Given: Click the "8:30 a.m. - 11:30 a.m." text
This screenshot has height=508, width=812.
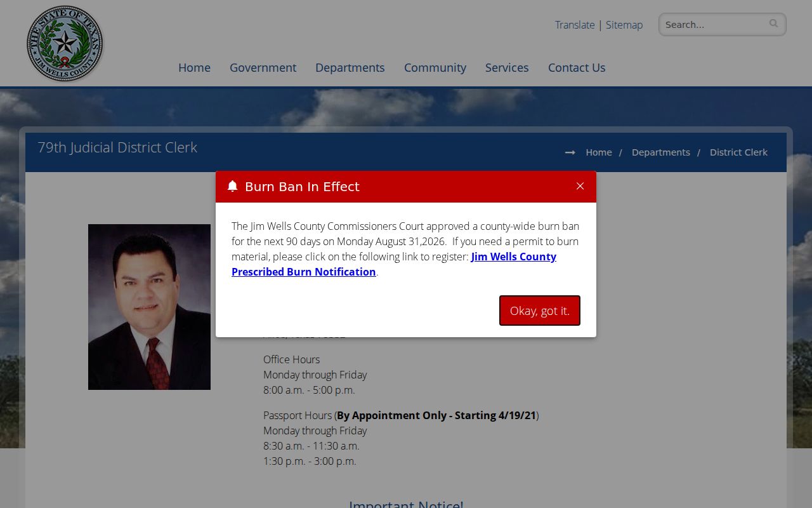Looking at the screenshot, I should (x=311, y=446).
